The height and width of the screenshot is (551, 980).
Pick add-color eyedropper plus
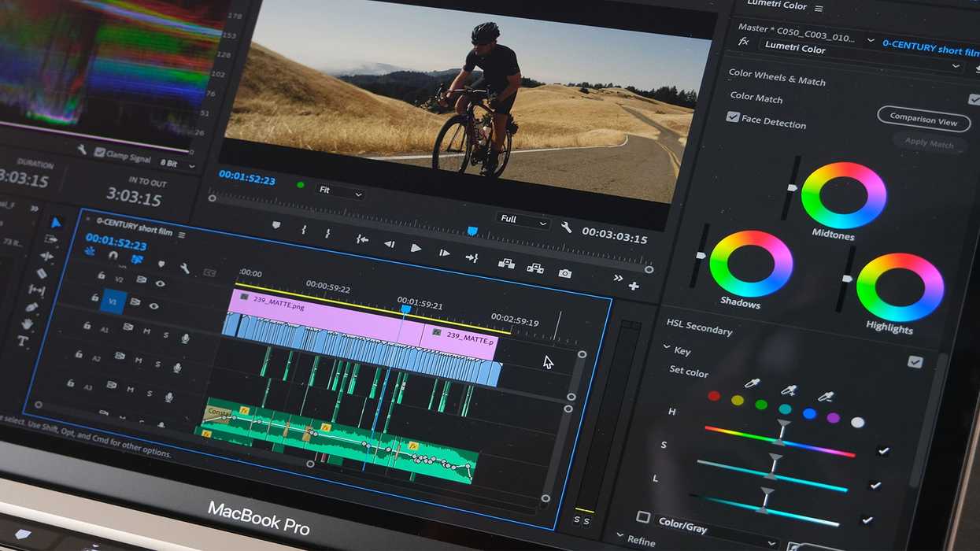(x=788, y=390)
